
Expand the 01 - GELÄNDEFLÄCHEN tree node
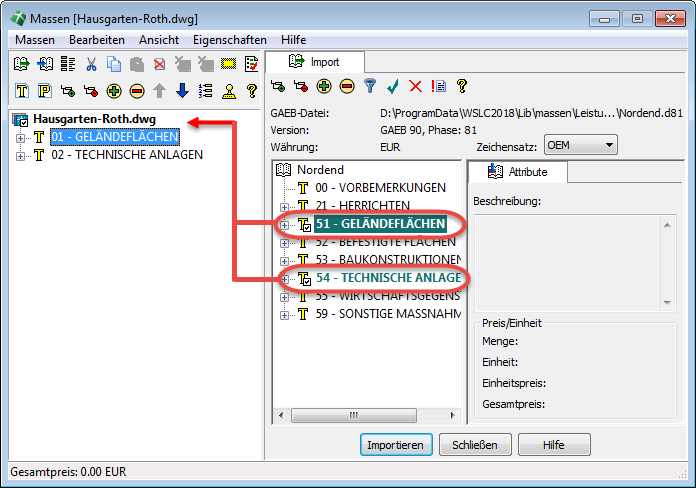(x=20, y=137)
